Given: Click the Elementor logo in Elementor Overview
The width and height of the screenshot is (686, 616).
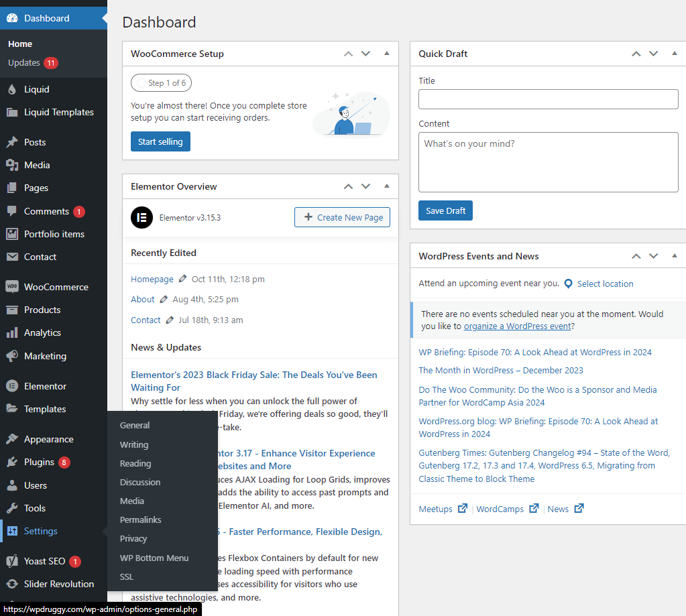Looking at the screenshot, I should [x=141, y=217].
